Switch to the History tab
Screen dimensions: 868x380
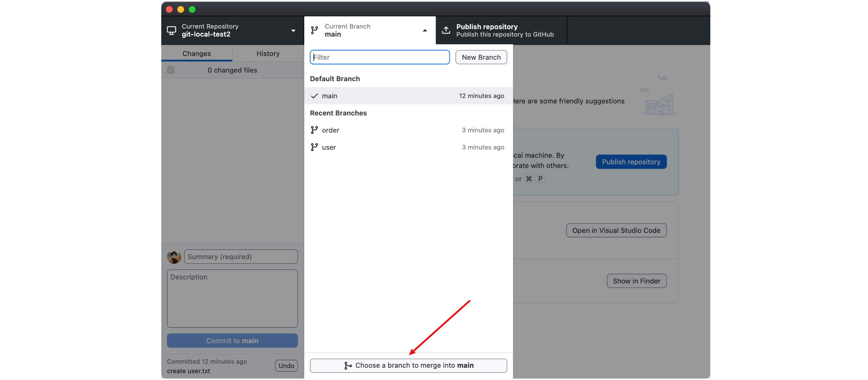[x=268, y=54]
